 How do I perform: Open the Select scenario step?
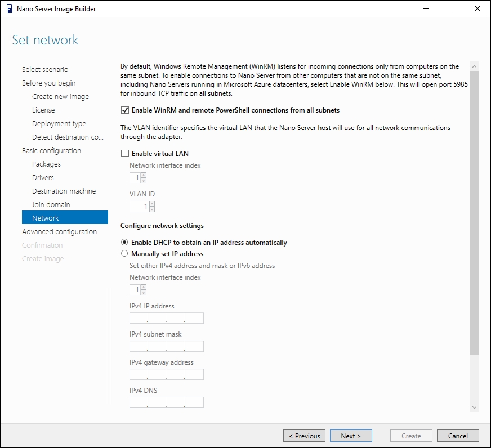(45, 69)
